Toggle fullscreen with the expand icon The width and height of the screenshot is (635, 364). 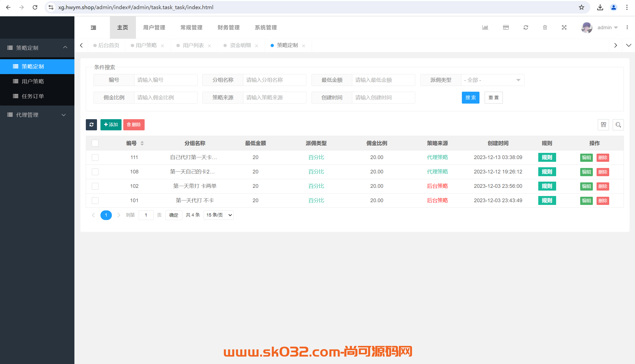pyautogui.click(x=564, y=28)
